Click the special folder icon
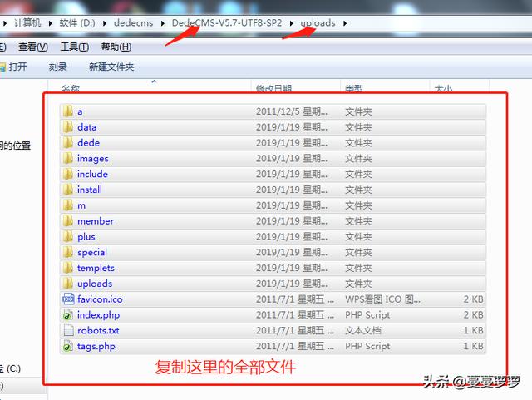This screenshot has height=400, width=532. point(68,252)
